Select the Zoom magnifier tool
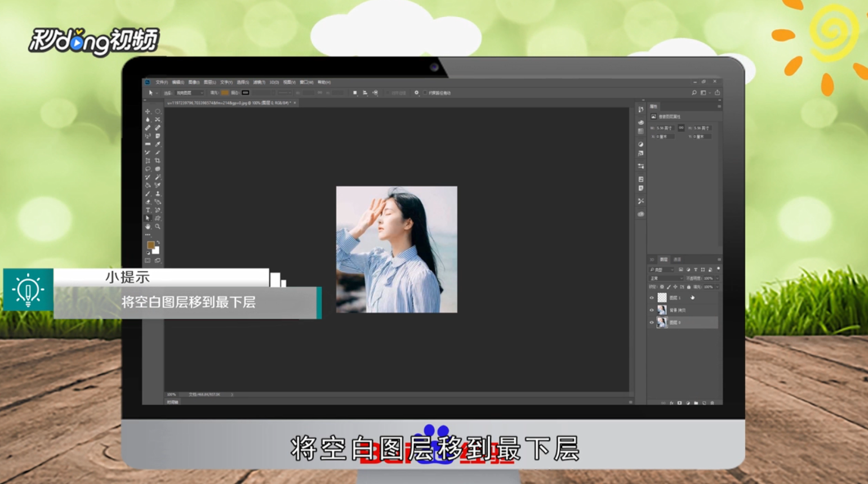 158,226
